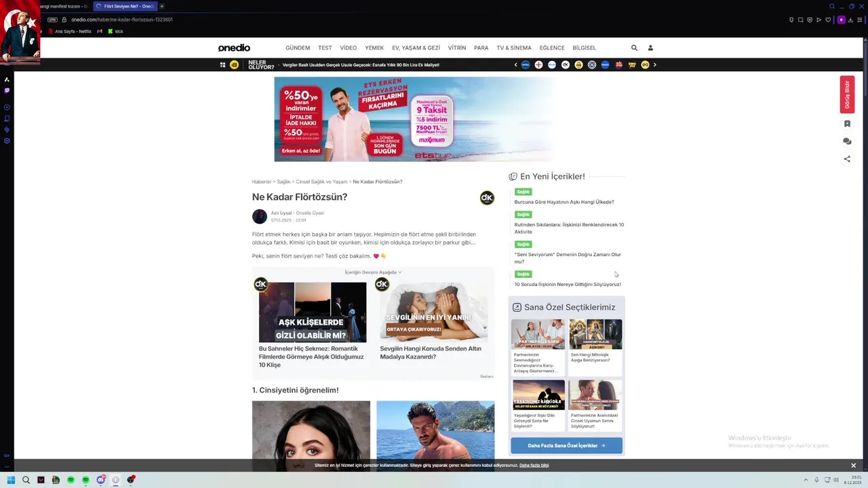Advance brand carousel with the right arrow
The height and width of the screenshot is (488, 868).
pos(654,65)
